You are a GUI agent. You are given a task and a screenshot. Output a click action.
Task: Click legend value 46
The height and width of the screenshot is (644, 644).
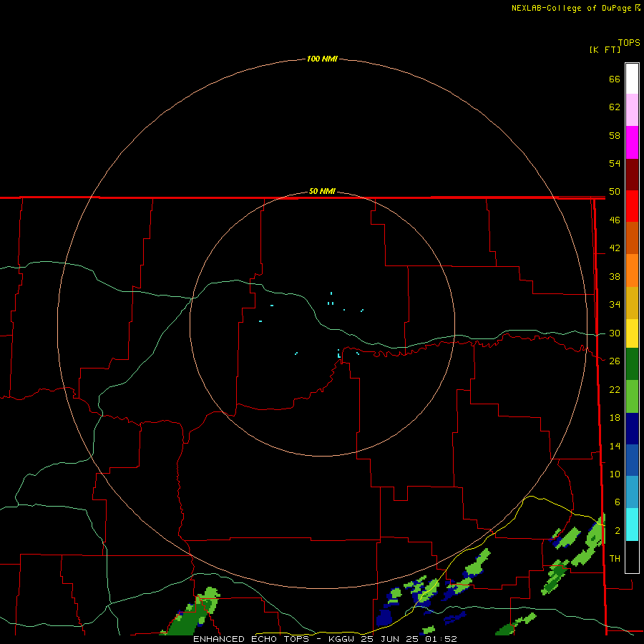(615, 220)
